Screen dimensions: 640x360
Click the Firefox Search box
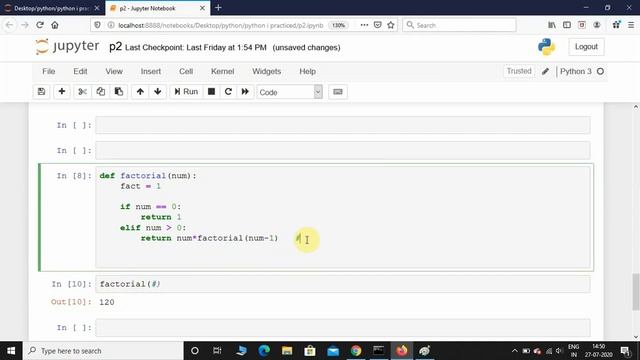pos(459,25)
